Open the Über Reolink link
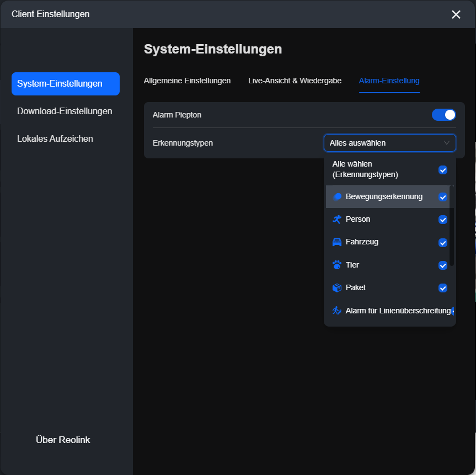Viewport: 476px width, 475px height. [63, 440]
